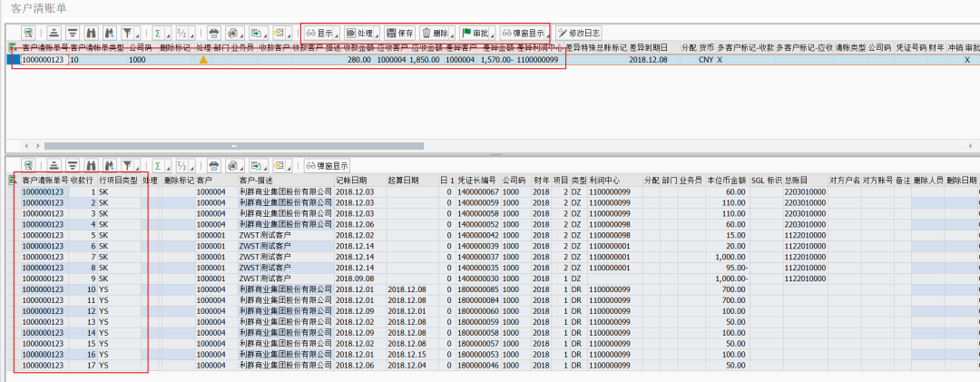Viewport: 980px width, 382px height.
Task: Click scroll-left arrow of upper grid scrollbar
Action: click(27, 146)
